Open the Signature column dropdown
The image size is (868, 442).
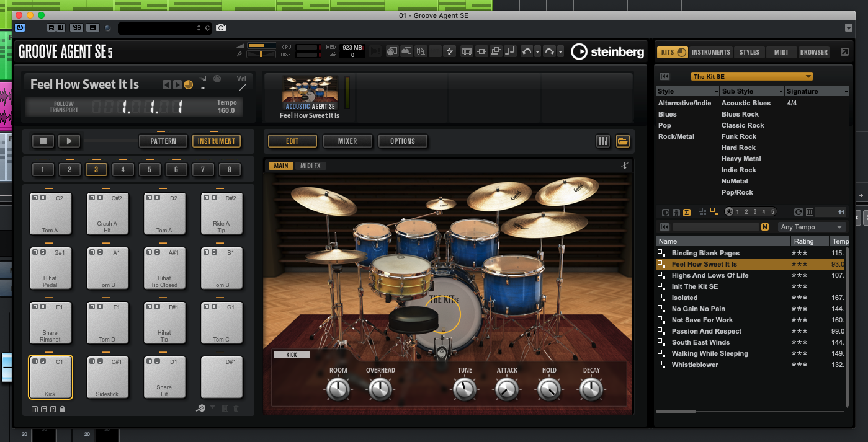point(846,92)
